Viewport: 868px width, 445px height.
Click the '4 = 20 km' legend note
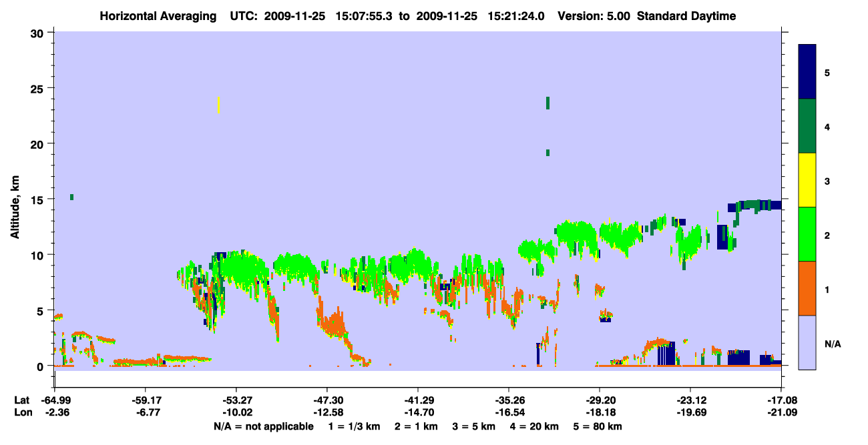[535, 426]
